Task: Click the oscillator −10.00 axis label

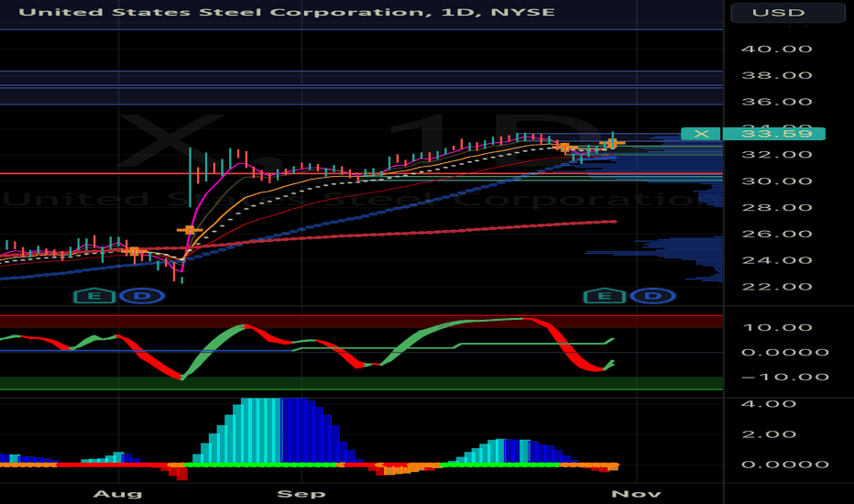Action: coord(784,377)
